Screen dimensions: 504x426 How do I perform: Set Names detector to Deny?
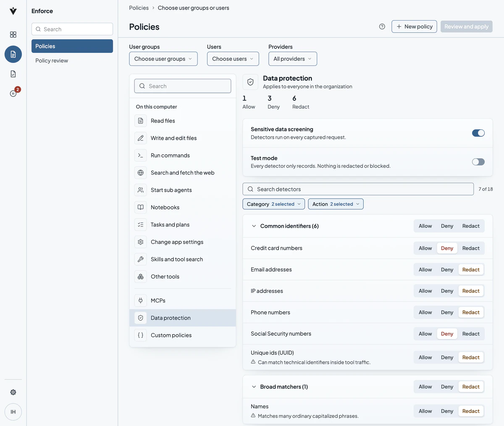[x=447, y=411]
